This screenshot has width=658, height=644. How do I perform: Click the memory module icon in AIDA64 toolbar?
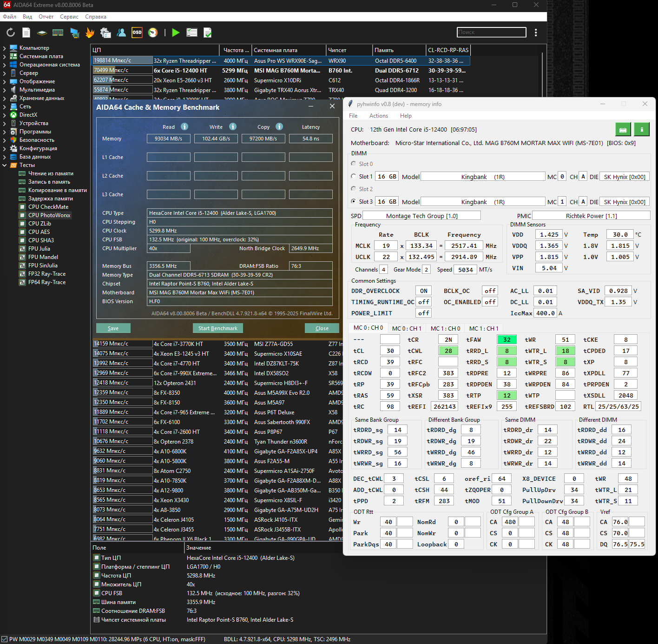coord(58,33)
